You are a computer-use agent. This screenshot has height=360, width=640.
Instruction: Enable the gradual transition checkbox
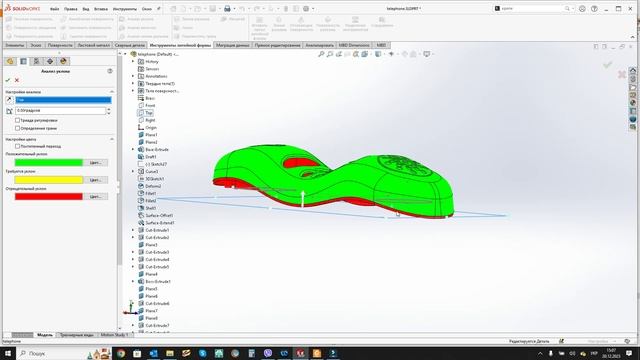point(18,146)
